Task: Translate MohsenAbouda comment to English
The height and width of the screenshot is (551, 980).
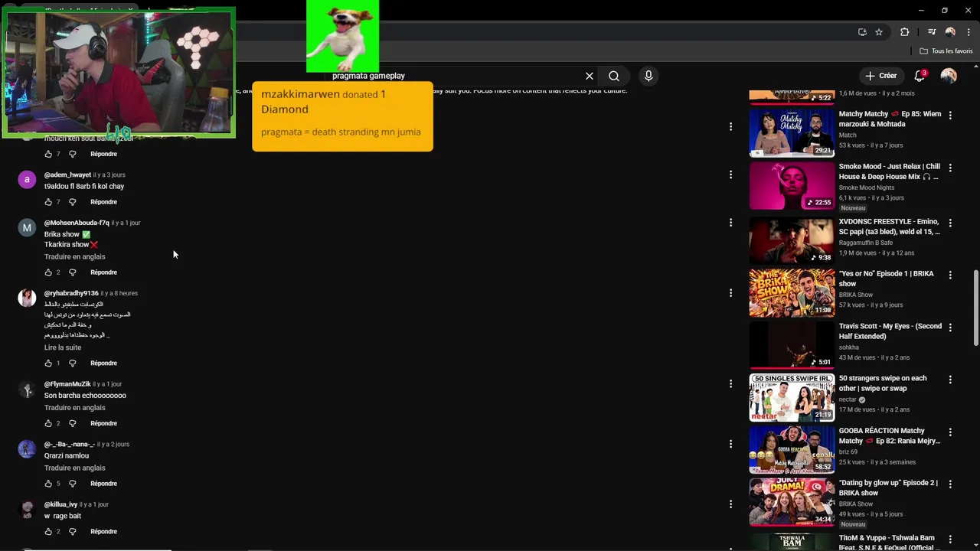Action: pyautogui.click(x=75, y=257)
